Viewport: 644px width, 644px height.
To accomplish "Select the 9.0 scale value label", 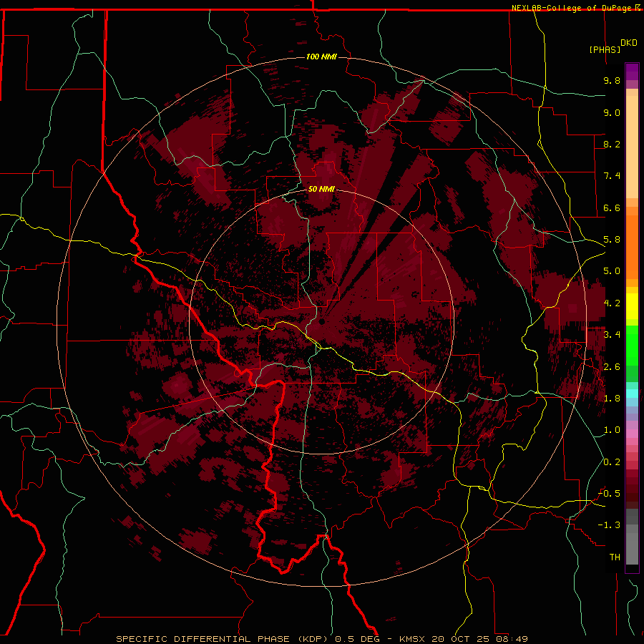I will pos(612,112).
